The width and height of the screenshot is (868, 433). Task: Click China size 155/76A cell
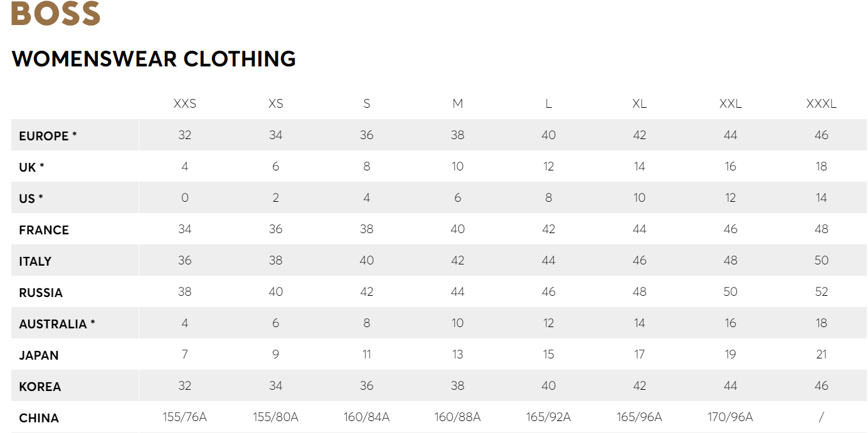184,417
